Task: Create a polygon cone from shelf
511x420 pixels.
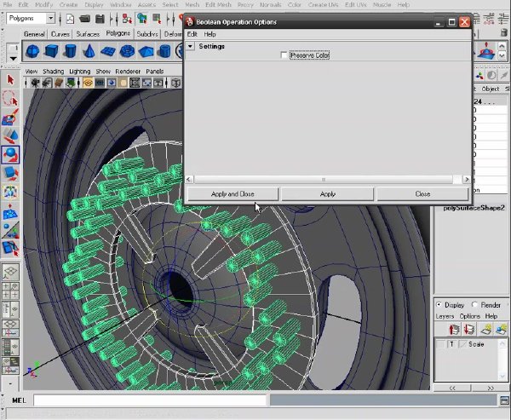Action: (x=89, y=51)
